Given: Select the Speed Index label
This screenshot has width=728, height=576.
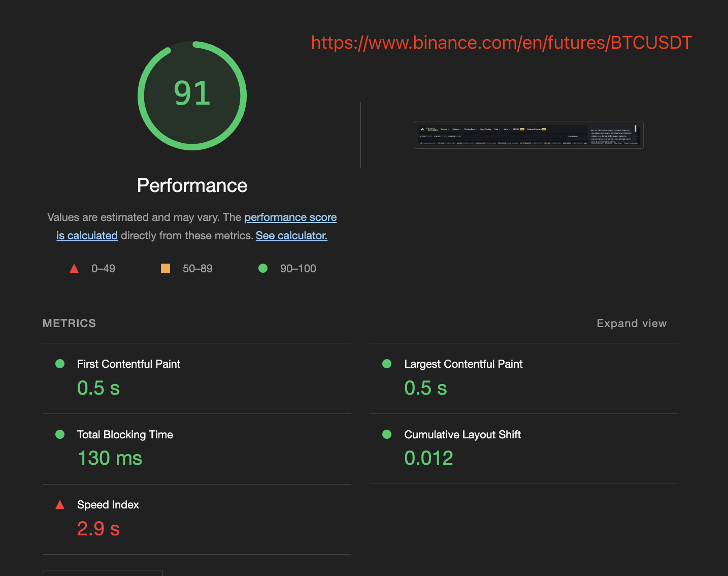Looking at the screenshot, I should (108, 504).
